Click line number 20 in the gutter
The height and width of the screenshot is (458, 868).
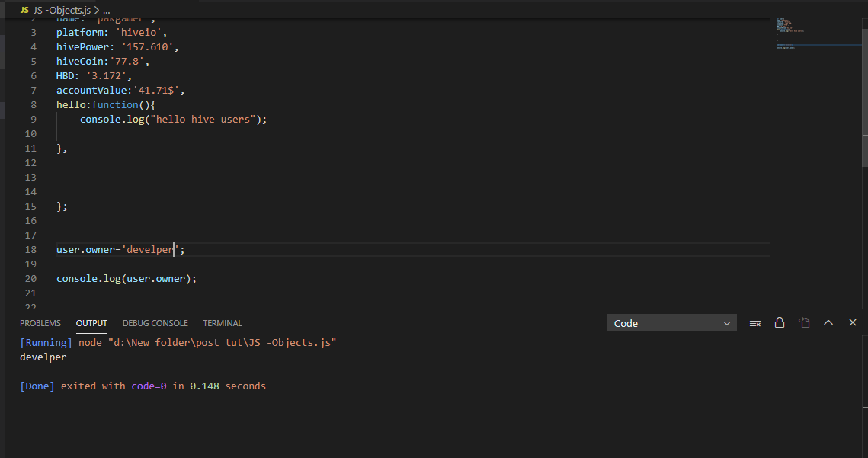[x=30, y=279]
